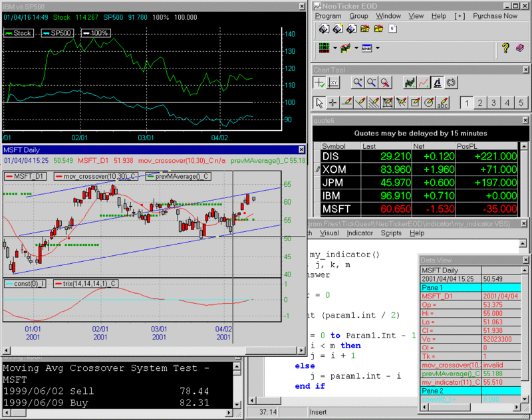The height and width of the screenshot is (420, 532).
Task: Select the diagonal trend line drawing tool
Action: coord(360,103)
